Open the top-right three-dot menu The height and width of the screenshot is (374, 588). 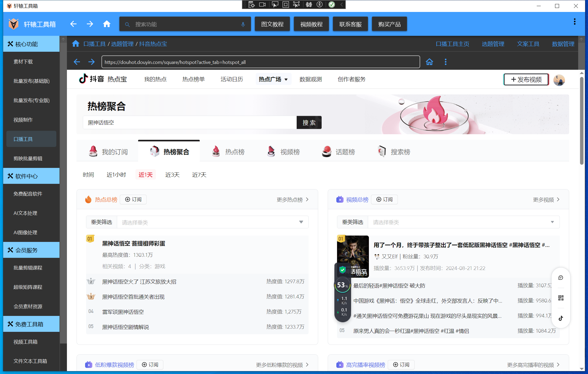tap(575, 22)
